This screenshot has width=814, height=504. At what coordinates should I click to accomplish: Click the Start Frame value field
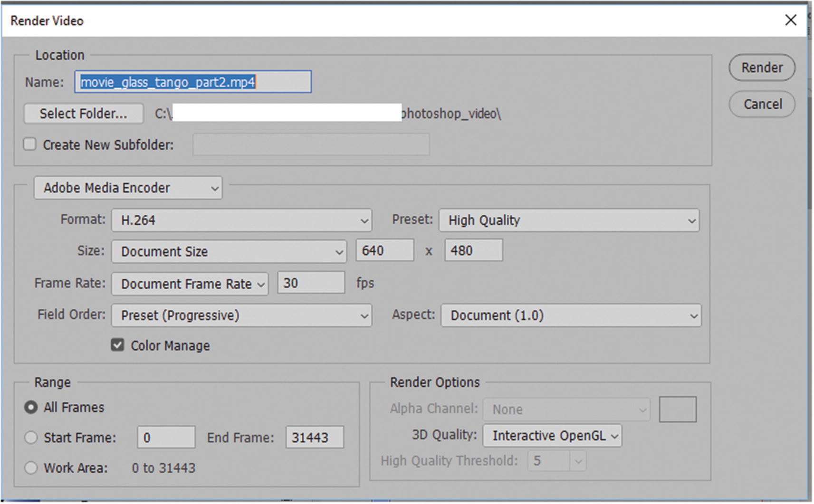click(166, 437)
